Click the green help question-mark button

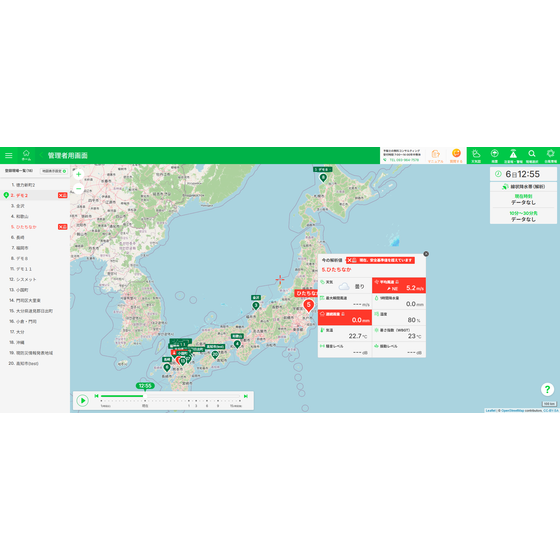tap(547, 389)
